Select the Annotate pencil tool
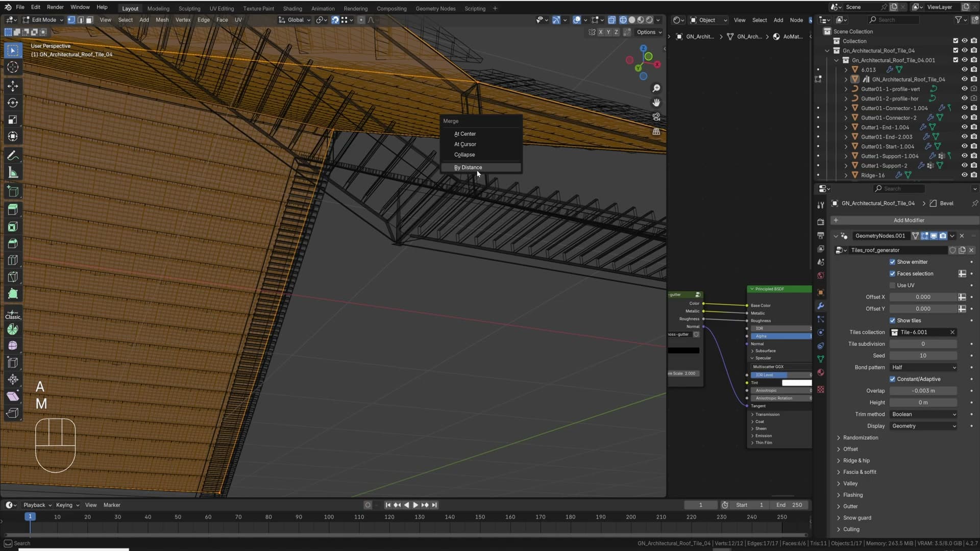 (x=13, y=156)
